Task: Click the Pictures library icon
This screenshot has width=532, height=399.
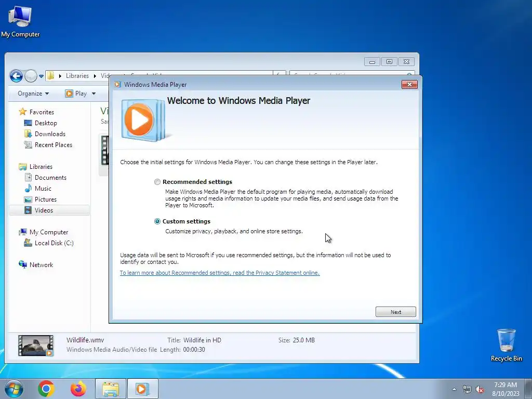Action: click(x=28, y=199)
